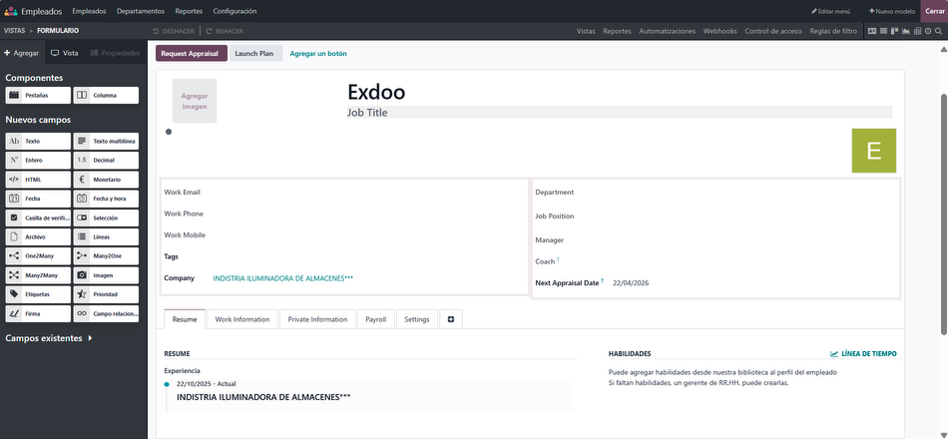Click the Empleados app logo
948x439 pixels.
click(x=10, y=11)
